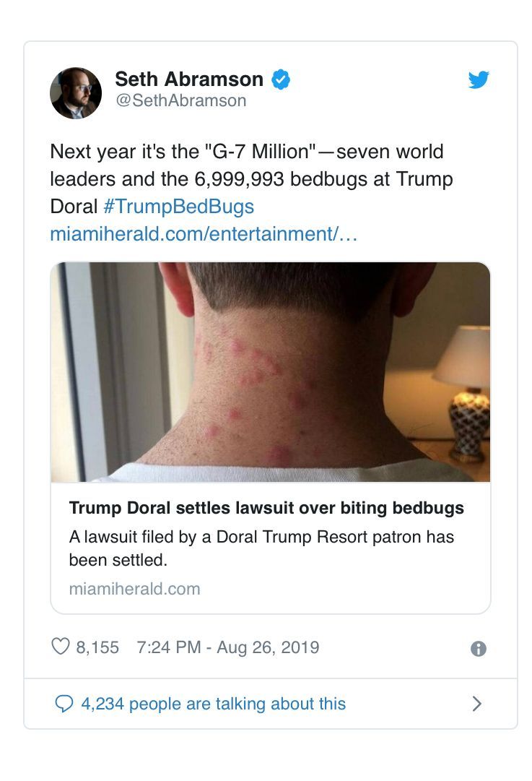Open the 7:24 PM Aug 26 timestamp
The width and height of the screenshot is (532, 781).
(x=228, y=647)
